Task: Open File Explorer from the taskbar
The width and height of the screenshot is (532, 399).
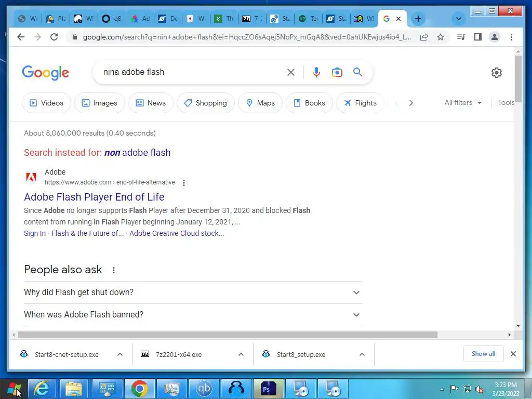Action: coord(74,389)
